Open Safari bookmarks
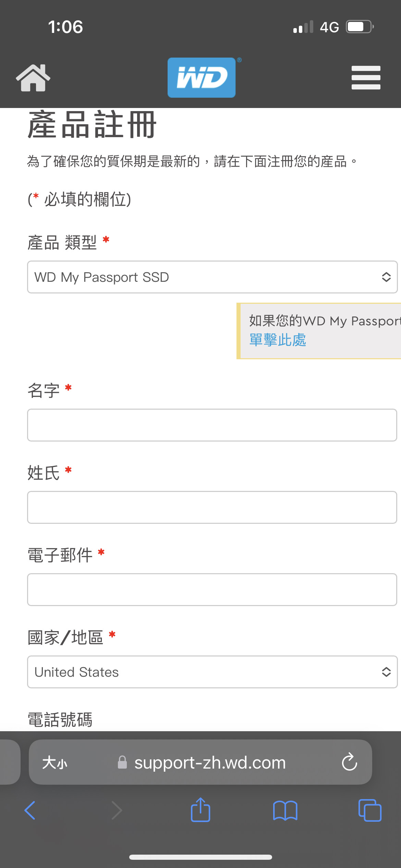 pyautogui.click(x=285, y=810)
